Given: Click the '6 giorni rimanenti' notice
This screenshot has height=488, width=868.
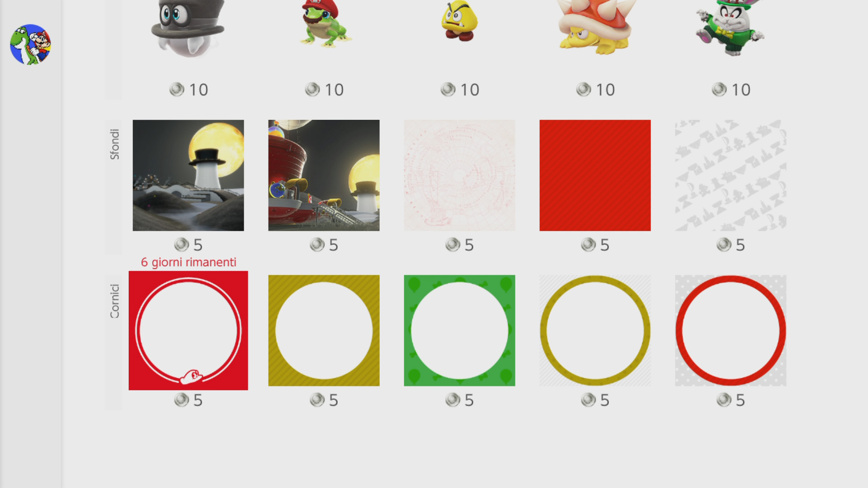Looking at the screenshot, I should (x=189, y=262).
